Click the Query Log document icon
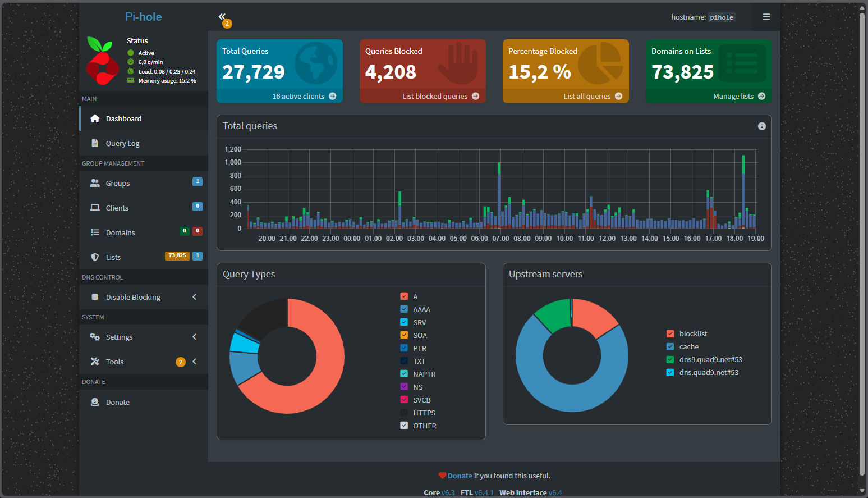 pos(95,143)
